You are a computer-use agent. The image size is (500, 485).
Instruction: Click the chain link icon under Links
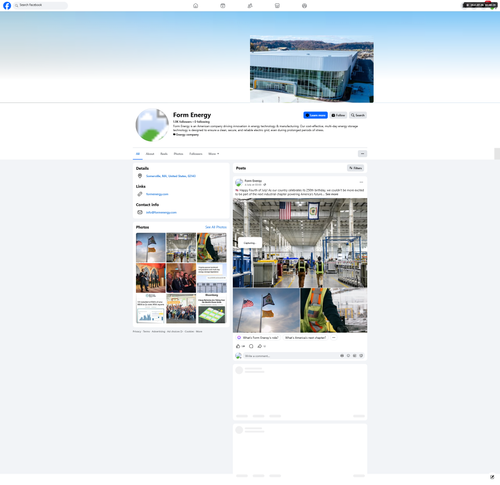pos(140,194)
